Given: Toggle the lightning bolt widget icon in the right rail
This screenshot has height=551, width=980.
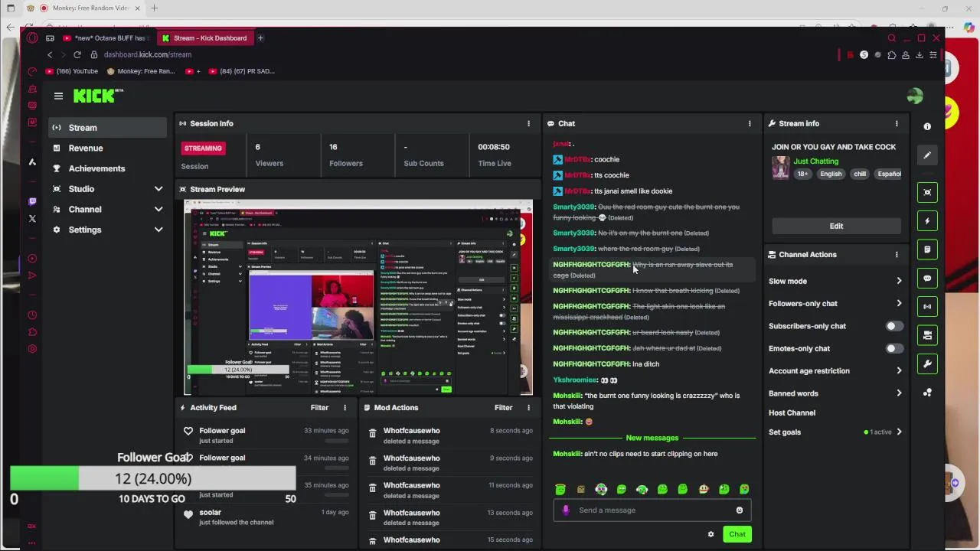Looking at the screenshot, I should click(927, 221).
